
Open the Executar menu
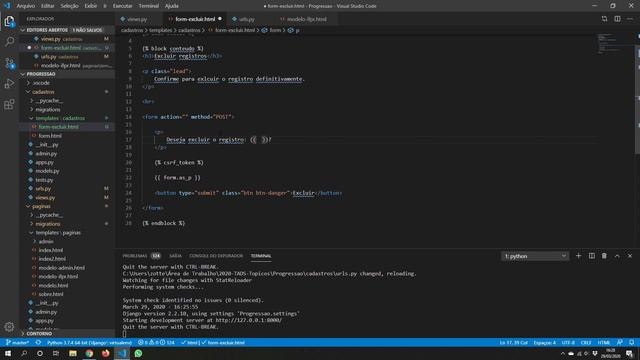coord(122,6)
